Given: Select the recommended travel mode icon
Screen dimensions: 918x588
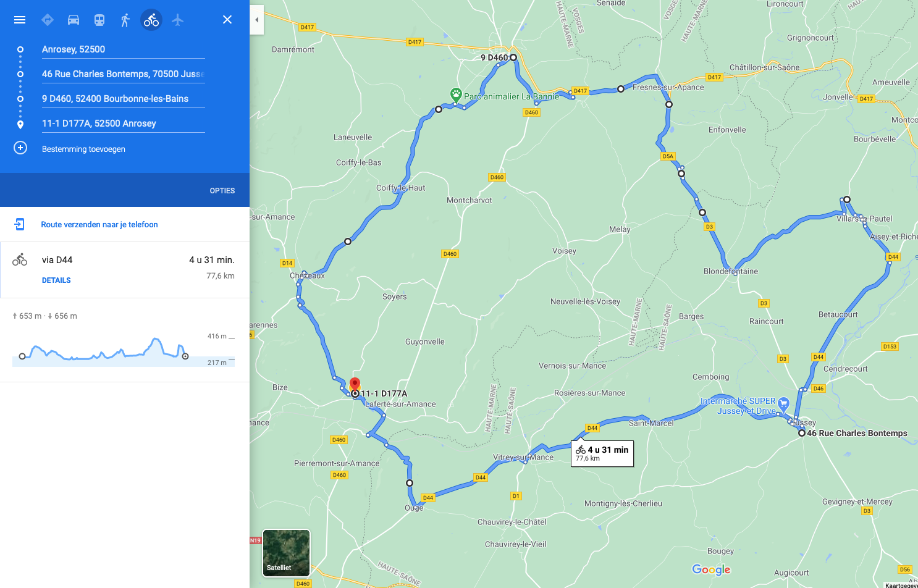Looking at the screenshot, I should tap(48, 20).
